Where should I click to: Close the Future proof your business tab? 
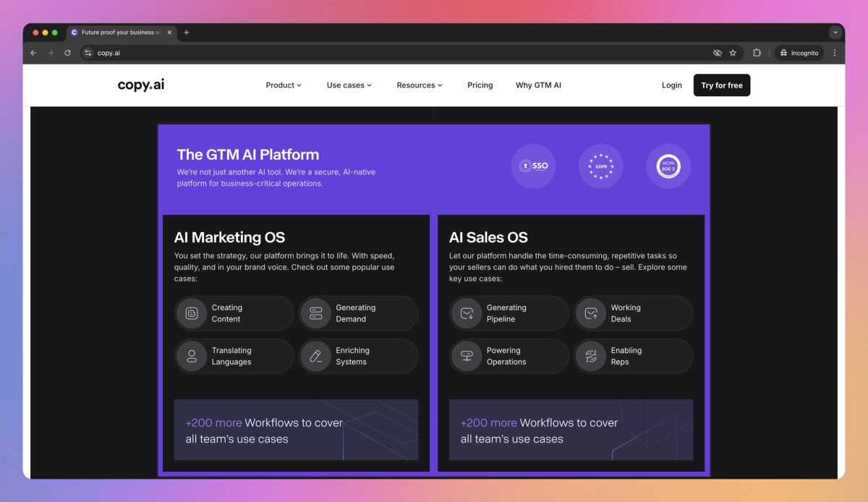pos(169,33)
